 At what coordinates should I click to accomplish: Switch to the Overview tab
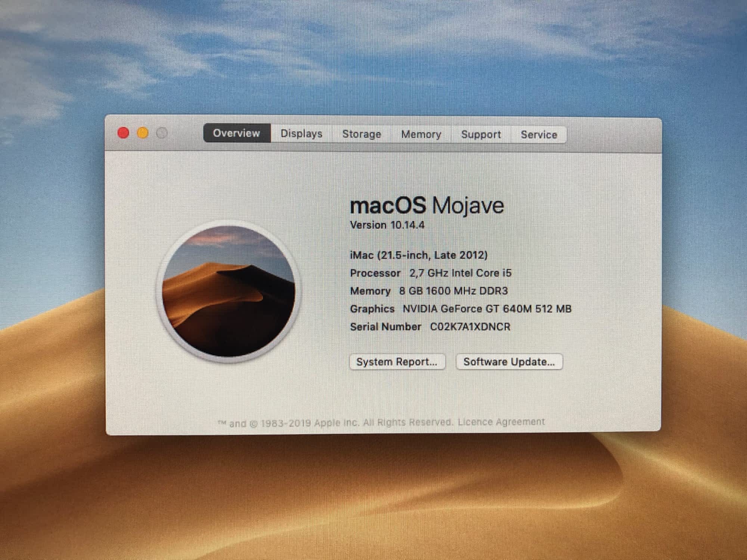point(236,133)
